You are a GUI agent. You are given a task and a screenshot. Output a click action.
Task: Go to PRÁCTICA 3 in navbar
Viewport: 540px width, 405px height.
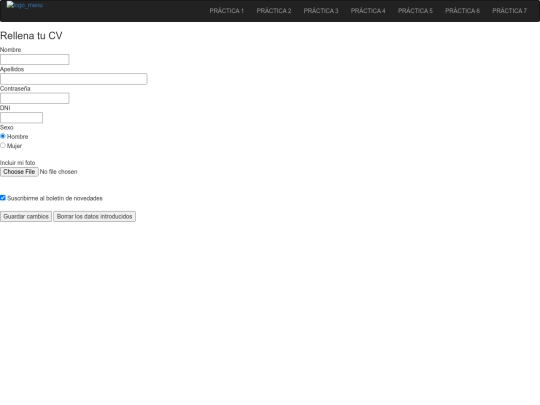point(321,11)
